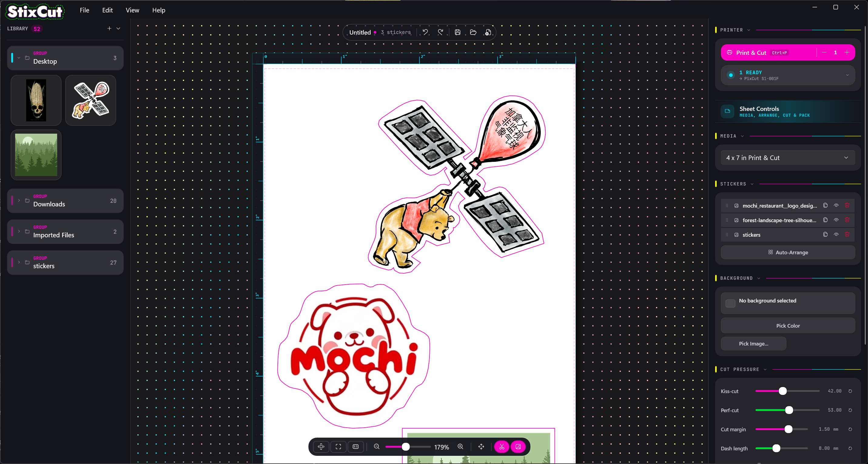Collapse the CUT PRESSURE section
868x464 pixels.
pyautogui.click(x=765, y=369)
